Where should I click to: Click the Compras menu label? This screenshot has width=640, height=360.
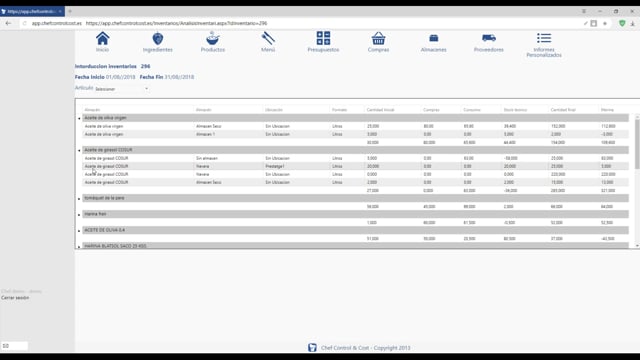coord(378,49)
